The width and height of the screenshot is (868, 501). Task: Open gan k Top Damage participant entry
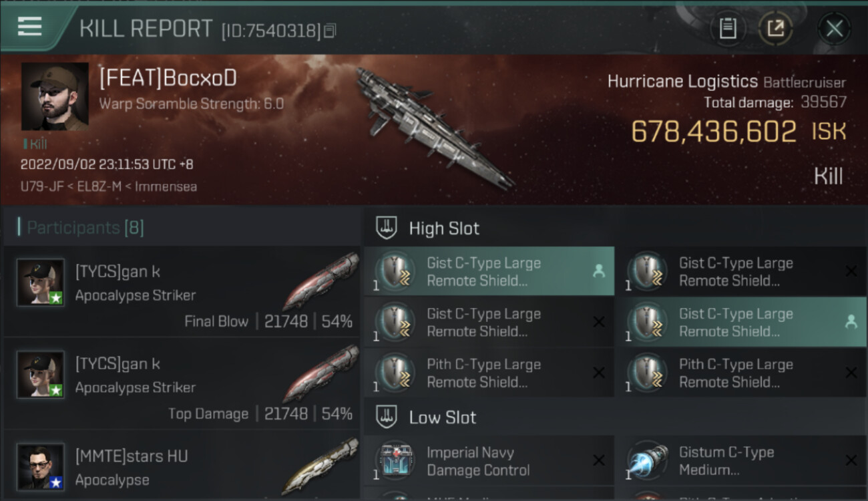click(x=182, y=383)
